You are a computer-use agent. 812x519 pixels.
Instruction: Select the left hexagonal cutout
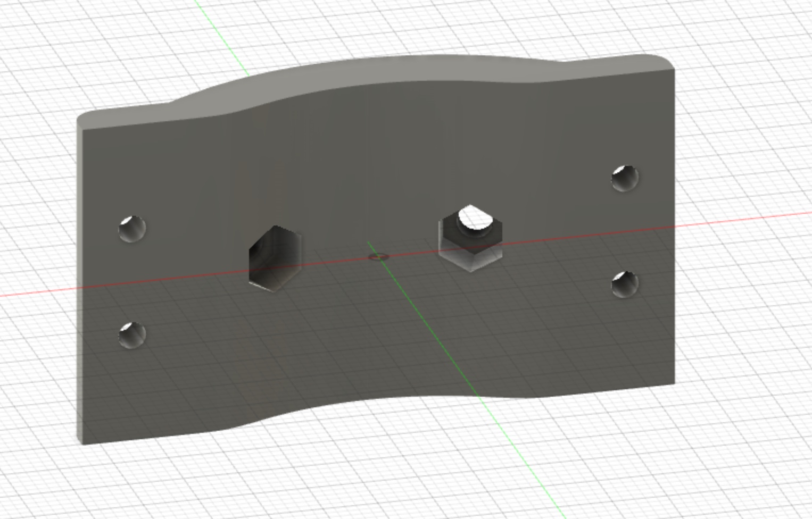(275, 258)
